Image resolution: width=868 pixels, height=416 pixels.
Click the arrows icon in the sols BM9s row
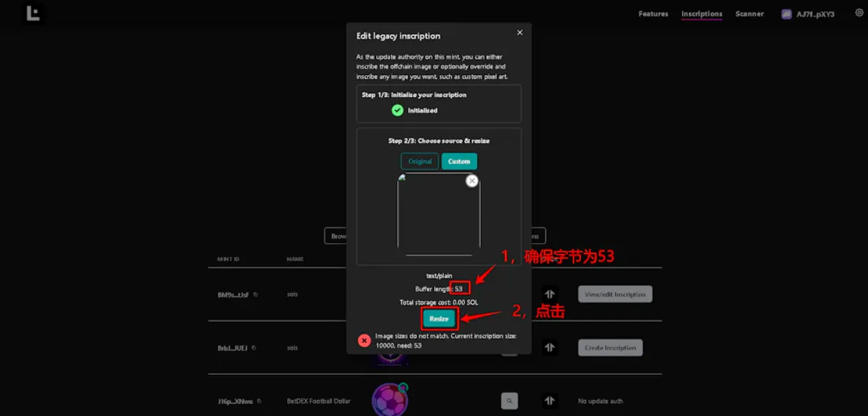(549, 294)
